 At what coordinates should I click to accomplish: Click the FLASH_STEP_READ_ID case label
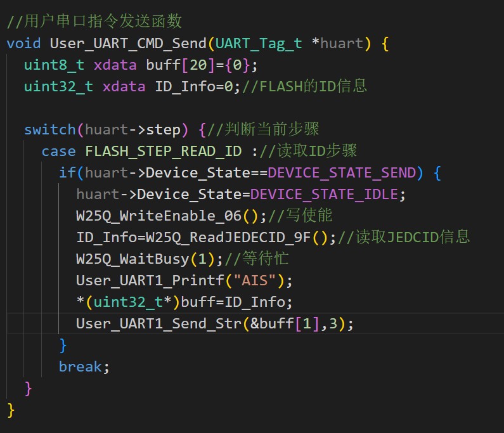coord(163,151)
